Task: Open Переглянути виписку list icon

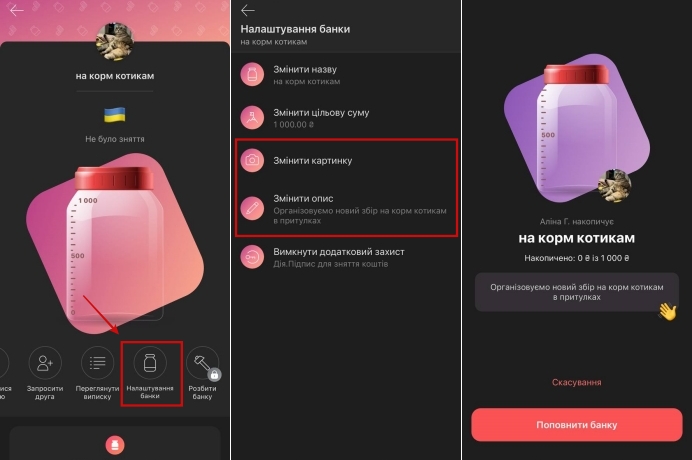Action: (98, 363)
